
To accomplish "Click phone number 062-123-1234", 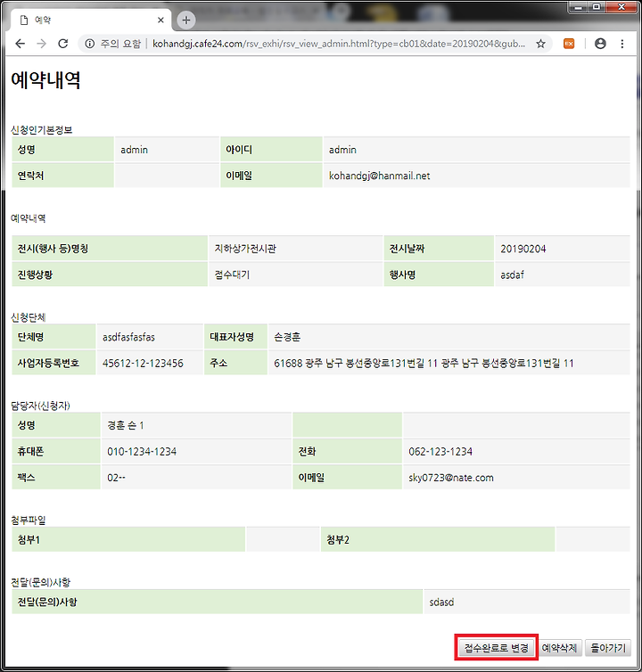I will coord(440,452).
